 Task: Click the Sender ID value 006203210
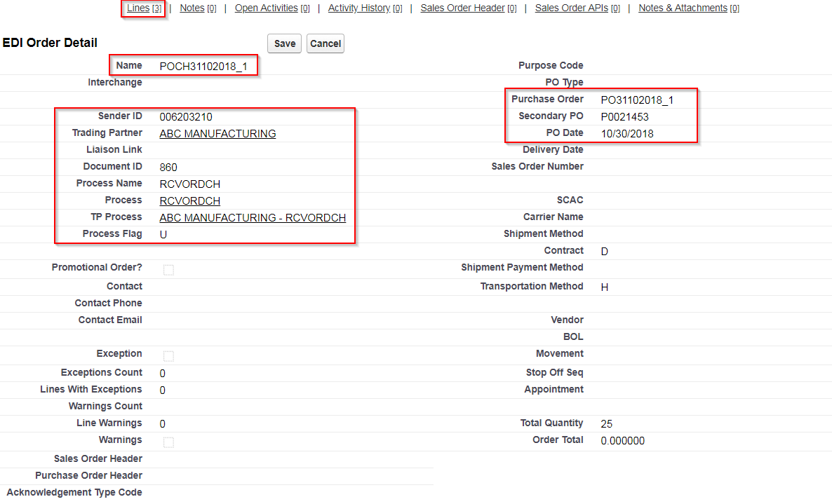click(186, 117)
